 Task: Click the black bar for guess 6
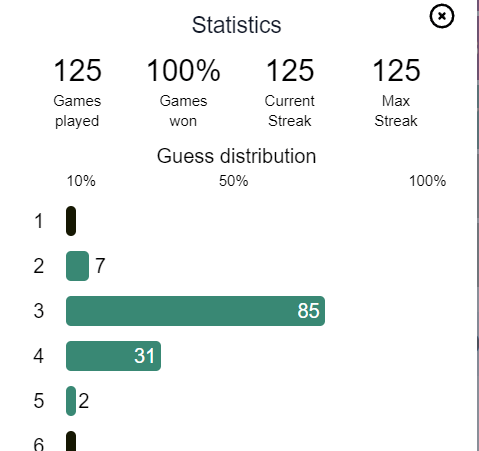coord(71,441)
